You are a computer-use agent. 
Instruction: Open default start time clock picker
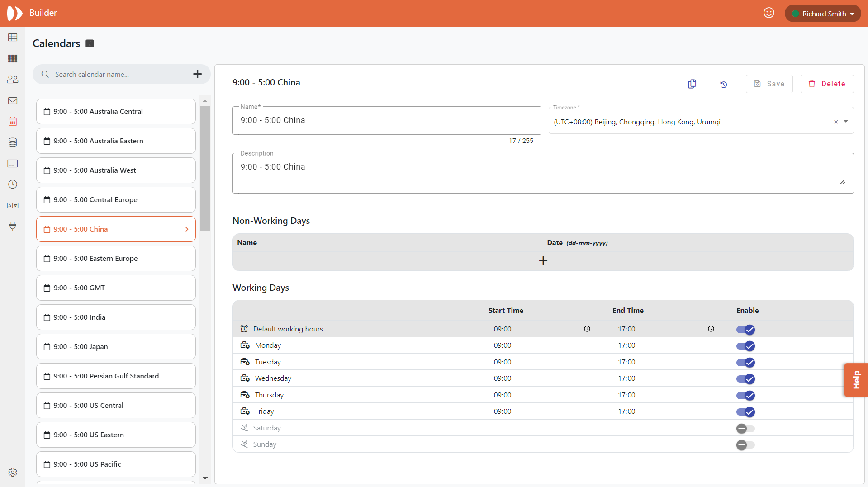(587, 329)
